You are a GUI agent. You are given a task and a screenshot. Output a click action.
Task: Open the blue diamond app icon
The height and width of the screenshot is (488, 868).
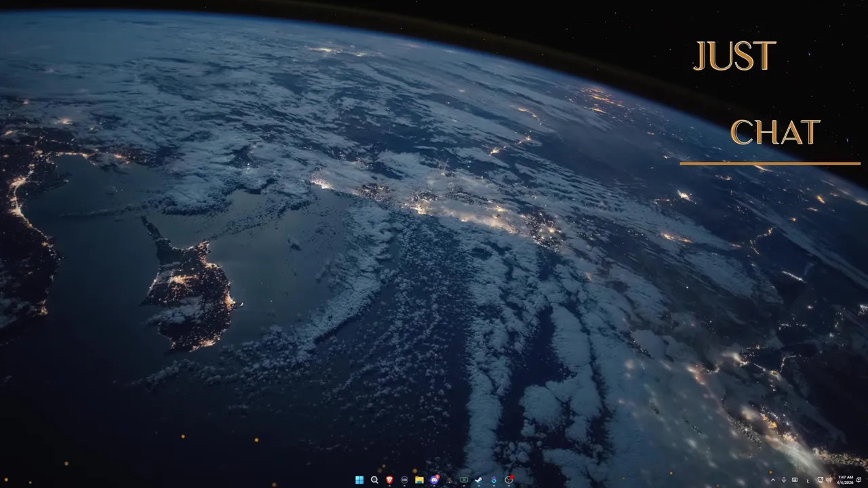[494, 480]
